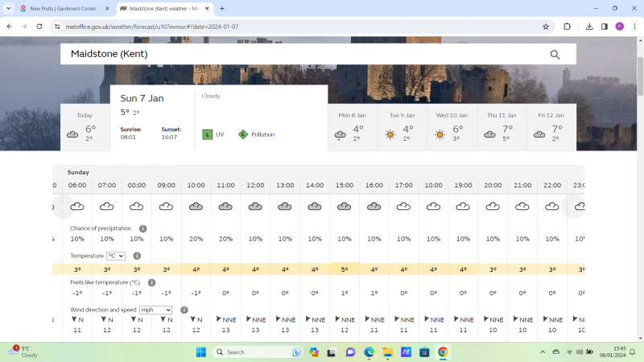Bookmark this page with star icon

click(546, 27)
